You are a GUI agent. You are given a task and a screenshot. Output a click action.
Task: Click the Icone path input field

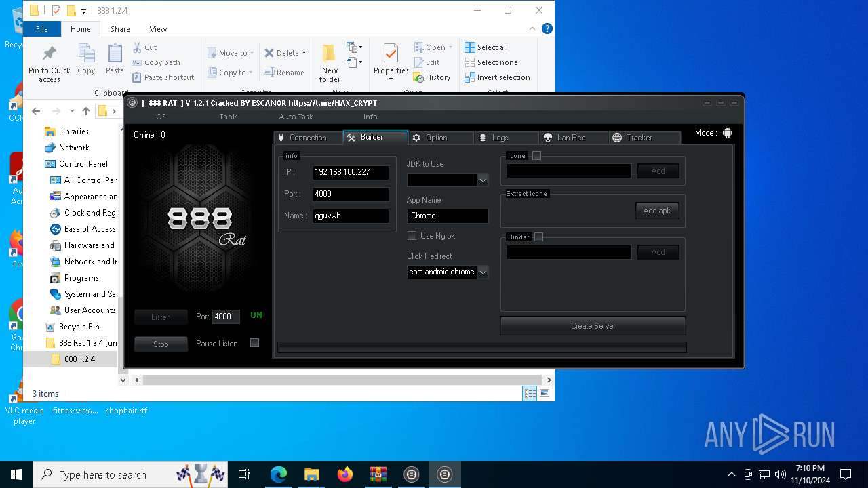569,171
